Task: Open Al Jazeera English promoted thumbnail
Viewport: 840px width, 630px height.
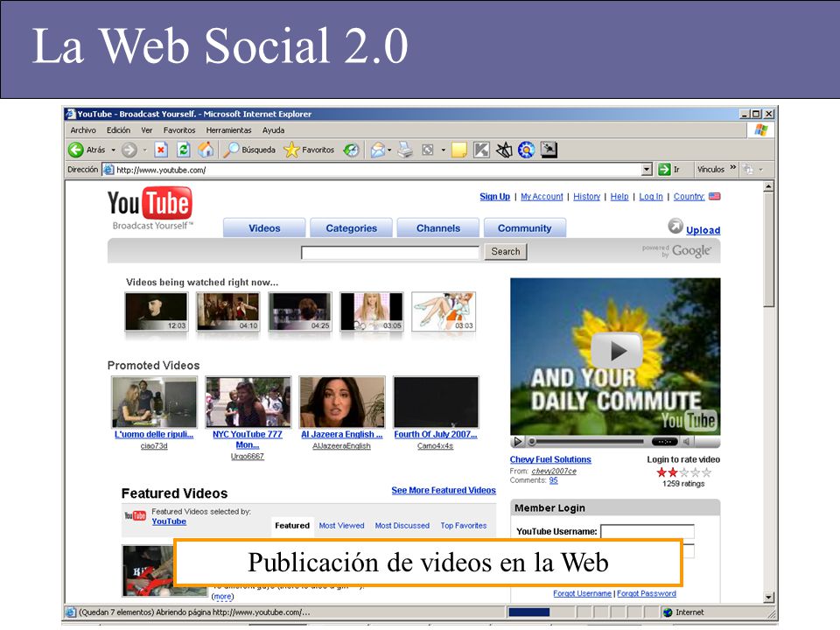Action: pyautogui.click(x=342, y=402)
